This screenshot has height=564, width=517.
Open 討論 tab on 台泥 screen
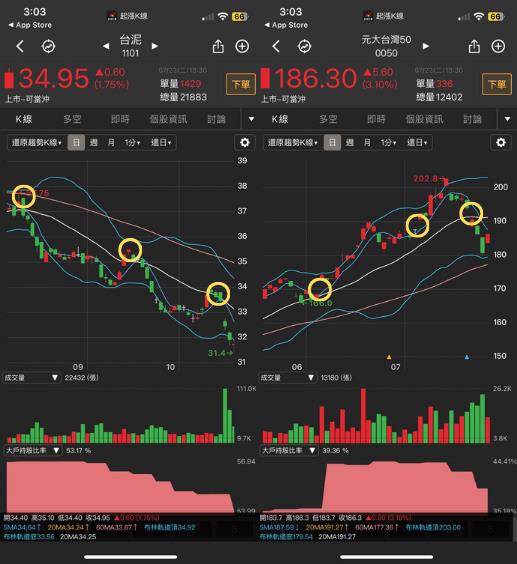point(217,119)
